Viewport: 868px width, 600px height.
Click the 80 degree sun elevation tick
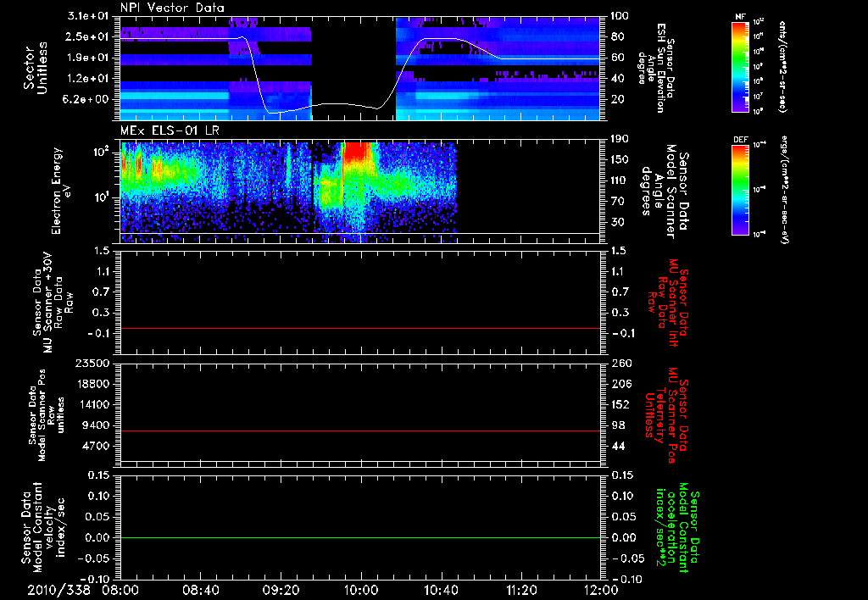point(618,36)
